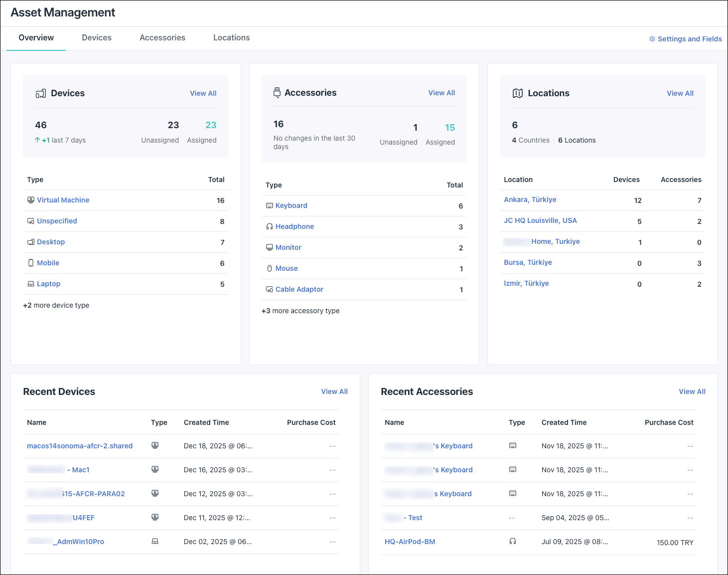Viewport: 728px width, 575px height.
Task: Click the gear icon beside Settings and Fields
Action: 652,38
